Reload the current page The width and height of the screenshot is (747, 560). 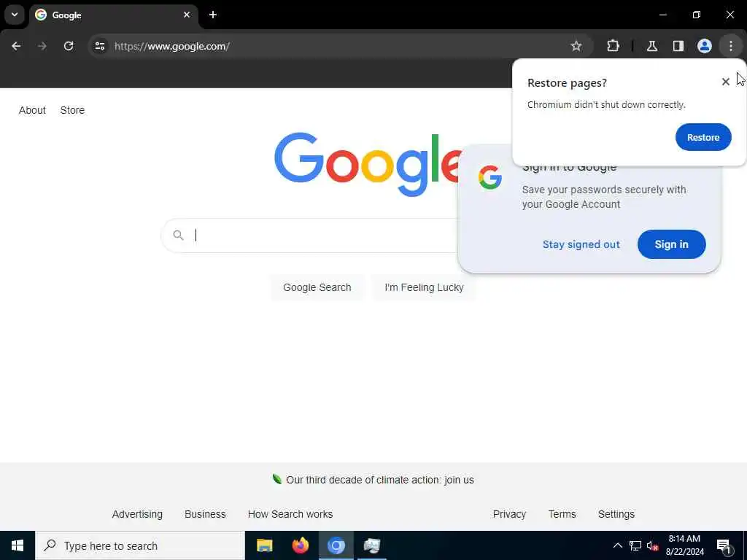(x=69, y=46)
